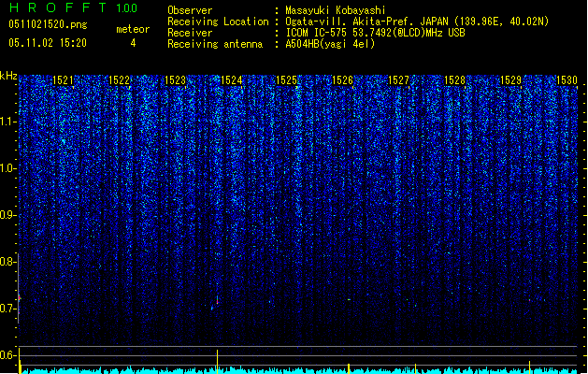Viewport: 588px width, 374px height.
Task: Click the 1522 time marker
Action: tap(119, 80)
